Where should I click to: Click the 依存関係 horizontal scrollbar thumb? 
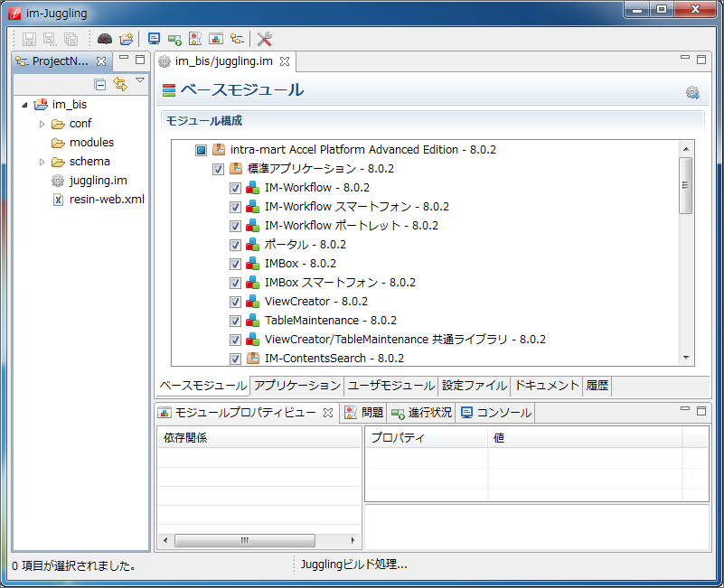tap(245, 540)
